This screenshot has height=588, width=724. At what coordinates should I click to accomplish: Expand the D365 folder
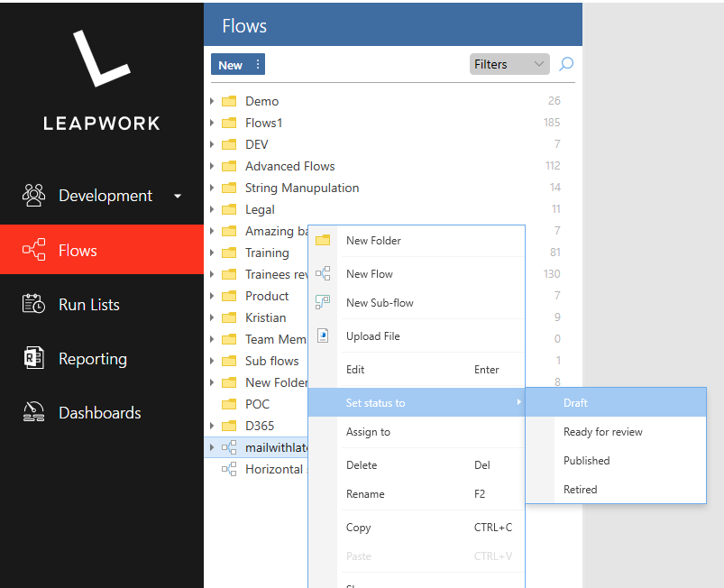[212, 426]
